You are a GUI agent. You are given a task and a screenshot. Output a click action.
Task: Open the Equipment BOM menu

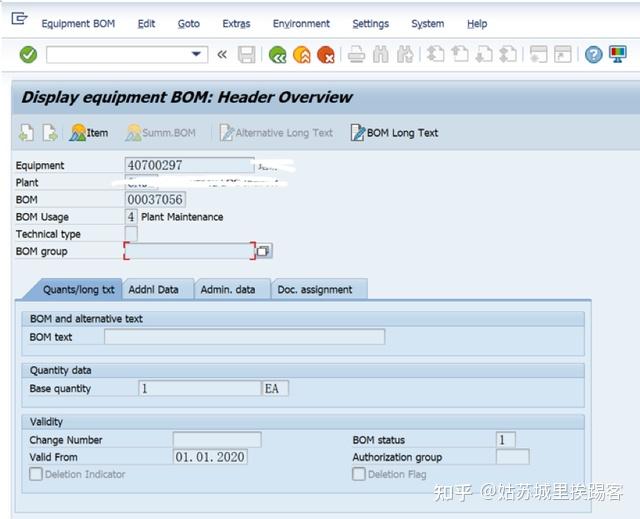click(x=78, y=24)
